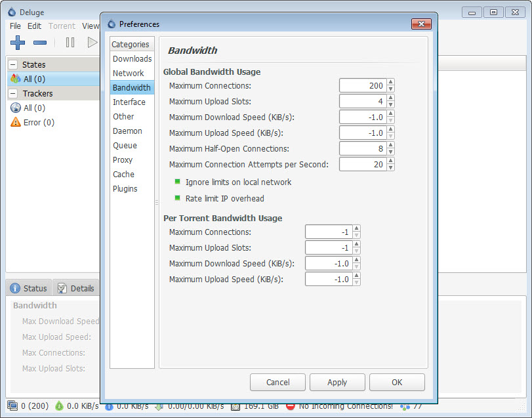
Task: Click the Remove Torrent minus icon
Action: tap(40, 43)
